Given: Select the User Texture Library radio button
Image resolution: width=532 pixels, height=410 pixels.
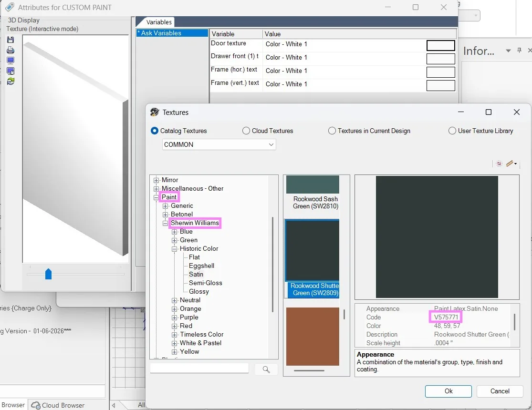Looking at the screenshot, I should (x=452, y=131).
